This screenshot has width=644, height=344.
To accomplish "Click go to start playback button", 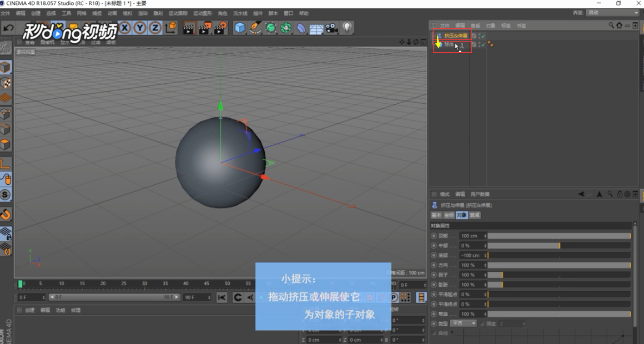I will (x=222, y=297).
